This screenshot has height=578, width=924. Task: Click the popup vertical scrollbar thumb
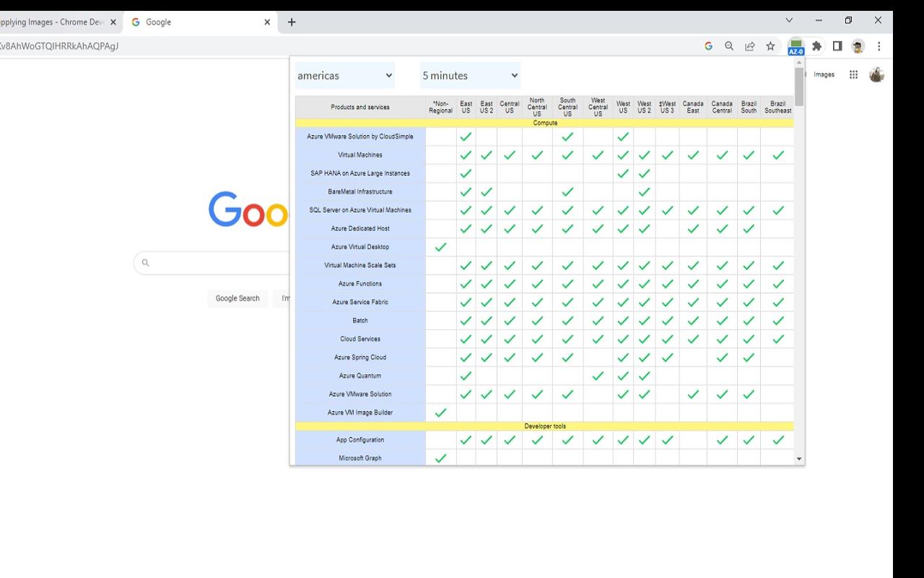tap(799, 87)
